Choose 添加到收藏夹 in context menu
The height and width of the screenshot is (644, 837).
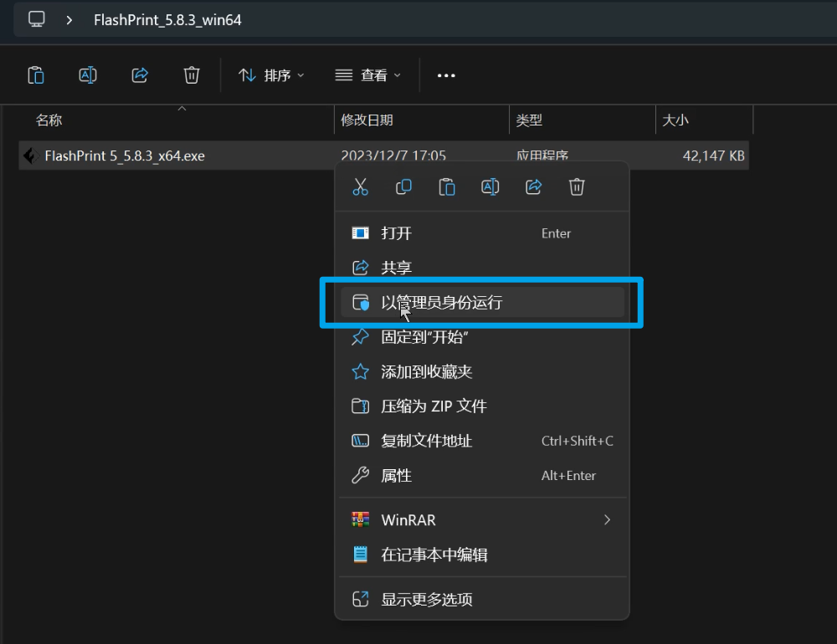pos(483,372)
